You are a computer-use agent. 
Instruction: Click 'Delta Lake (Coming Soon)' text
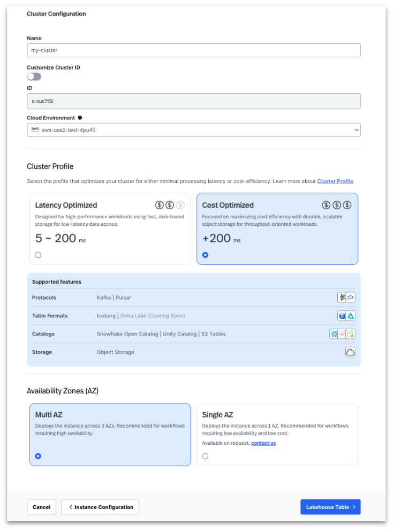(x=153, y=316)
